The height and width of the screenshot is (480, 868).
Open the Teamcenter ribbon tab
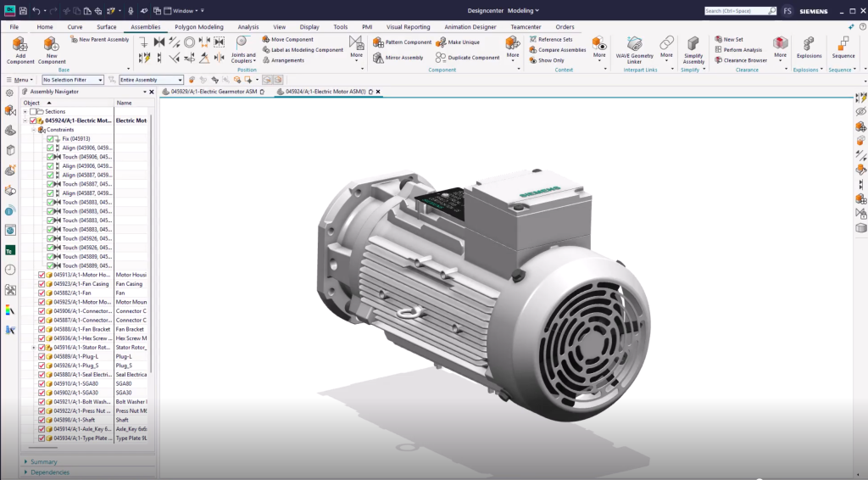click(x=526, y=26)
